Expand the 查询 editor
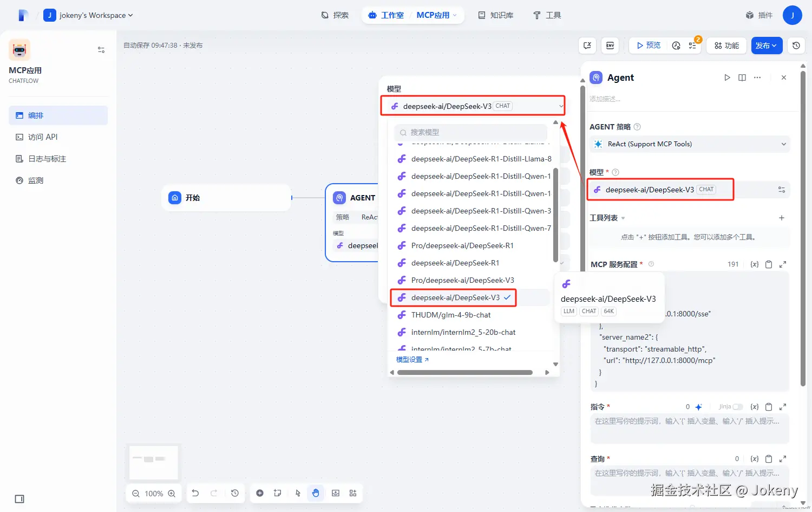Image resolution: width=812 pixels, height=512 pixels. pyautogui.click(x=783, y=459)
